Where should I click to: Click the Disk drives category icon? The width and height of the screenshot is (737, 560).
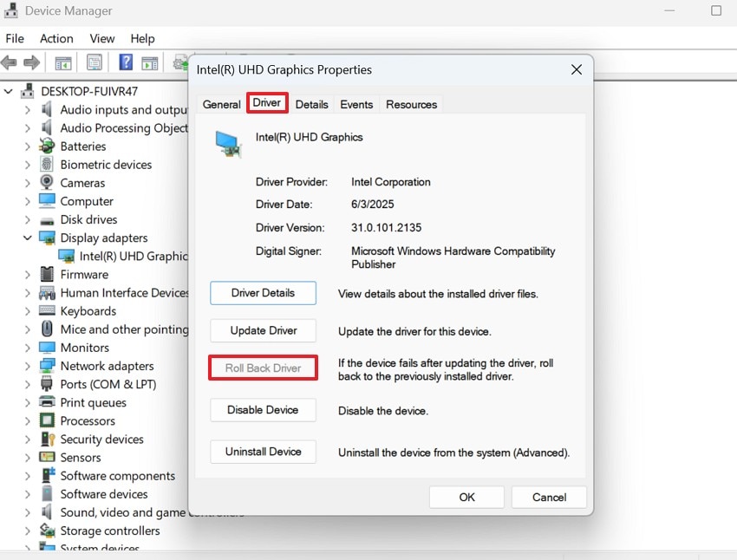tap(47, 220)
